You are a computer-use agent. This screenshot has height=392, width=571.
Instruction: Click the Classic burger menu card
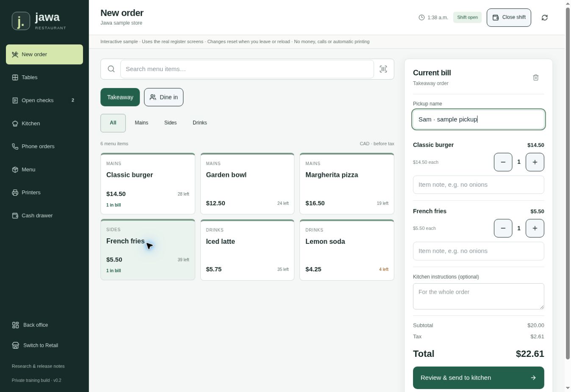pyautogui.click(x=148, y=184)
